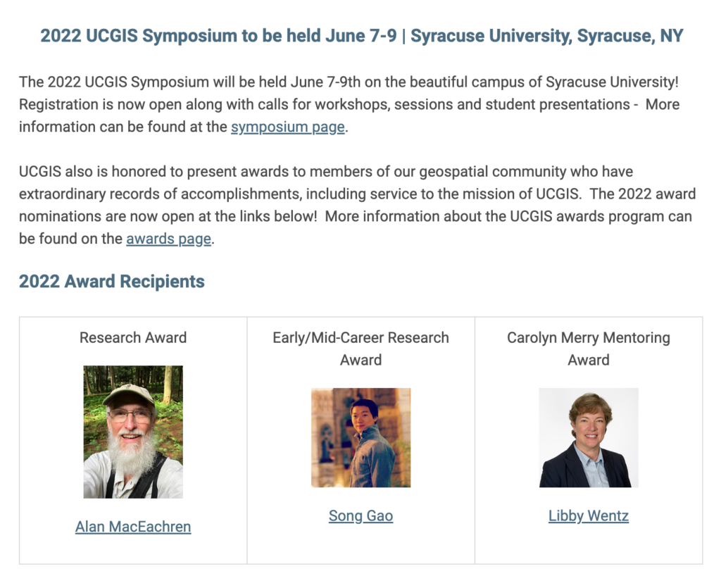Visit the Song Gao name link
Viewport: 721px width, 588px height.
click(x=360, y=515)
